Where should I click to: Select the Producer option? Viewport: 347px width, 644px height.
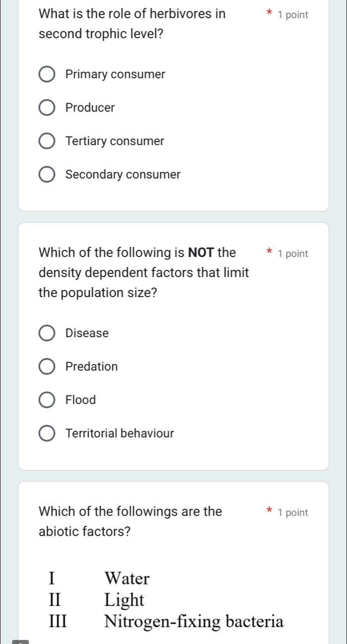(47, 107)
